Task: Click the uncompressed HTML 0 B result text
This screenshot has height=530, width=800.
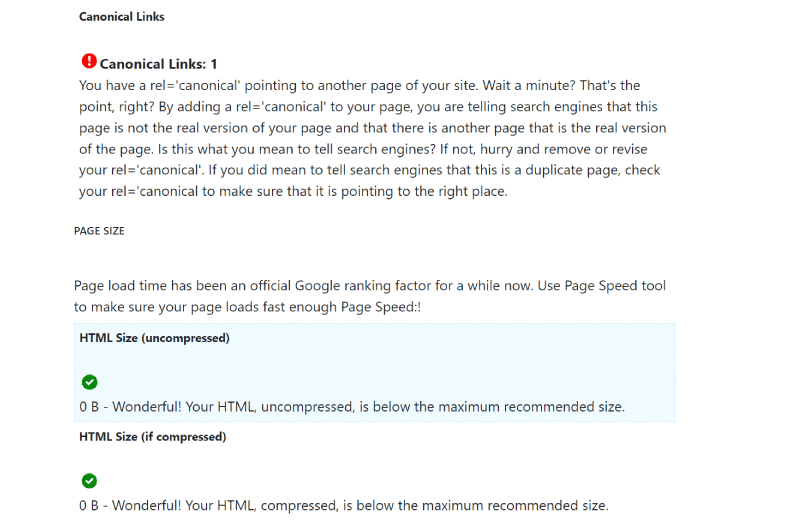Action: [352, 407]
